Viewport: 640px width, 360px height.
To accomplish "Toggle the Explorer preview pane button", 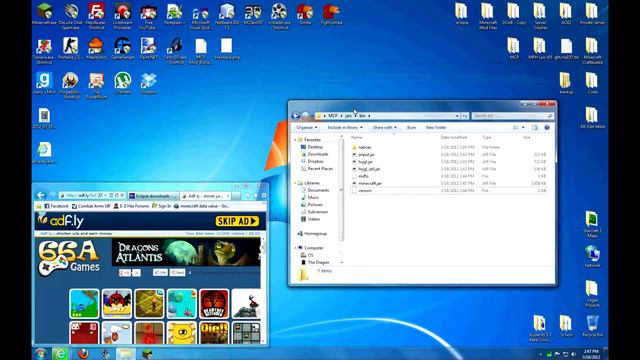I will (535, 128).
